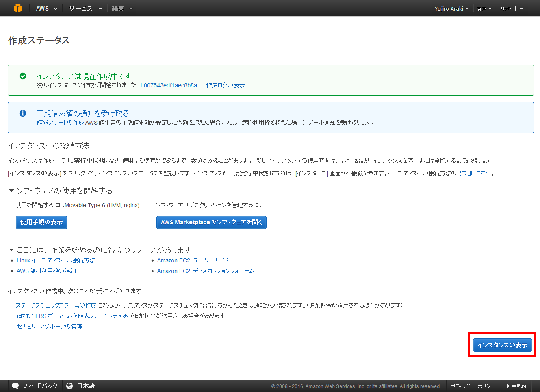
Task: Open the 請求アラートの作成 link
Action: point(61,123)
